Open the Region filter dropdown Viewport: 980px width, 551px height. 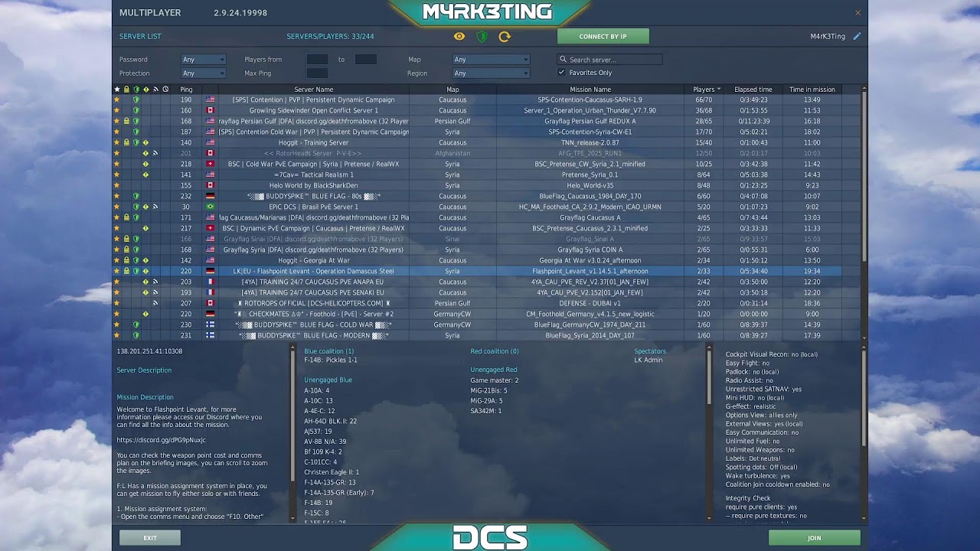pos(491,73)
